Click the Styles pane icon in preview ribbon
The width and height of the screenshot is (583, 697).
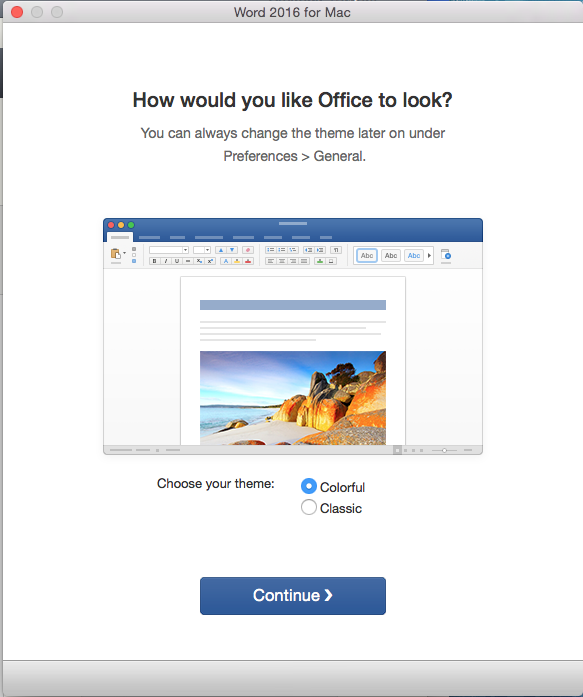coord(446,254)
